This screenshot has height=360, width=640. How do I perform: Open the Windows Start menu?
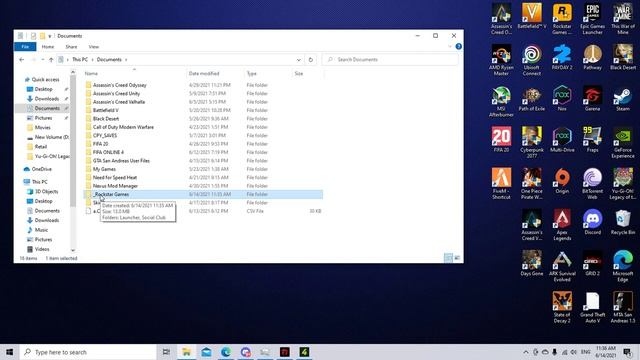point(9,352)
